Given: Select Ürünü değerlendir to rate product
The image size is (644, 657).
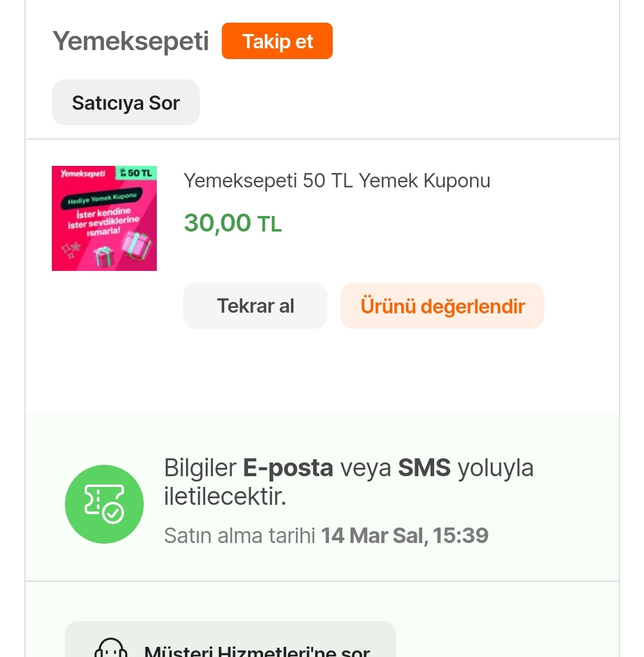Looking at the screenshot, I should 442,306.
